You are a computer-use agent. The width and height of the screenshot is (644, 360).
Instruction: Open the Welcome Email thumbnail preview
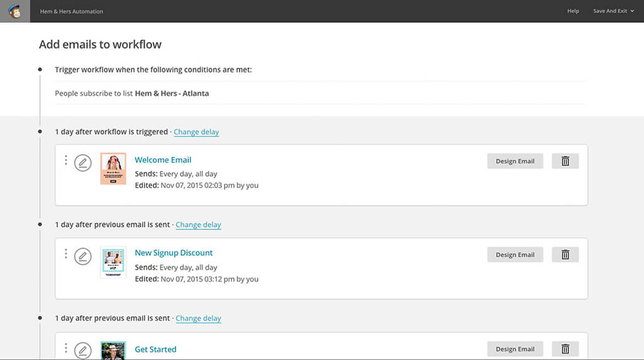click(113, 169)
